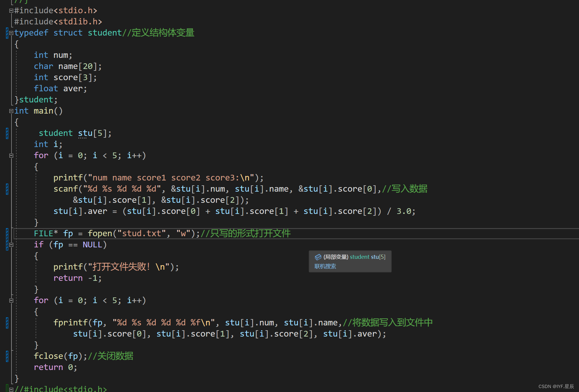The image size is (579, 392).
Task: Collapse the if (fp == NULL) block
Action: tap(11, 245)
